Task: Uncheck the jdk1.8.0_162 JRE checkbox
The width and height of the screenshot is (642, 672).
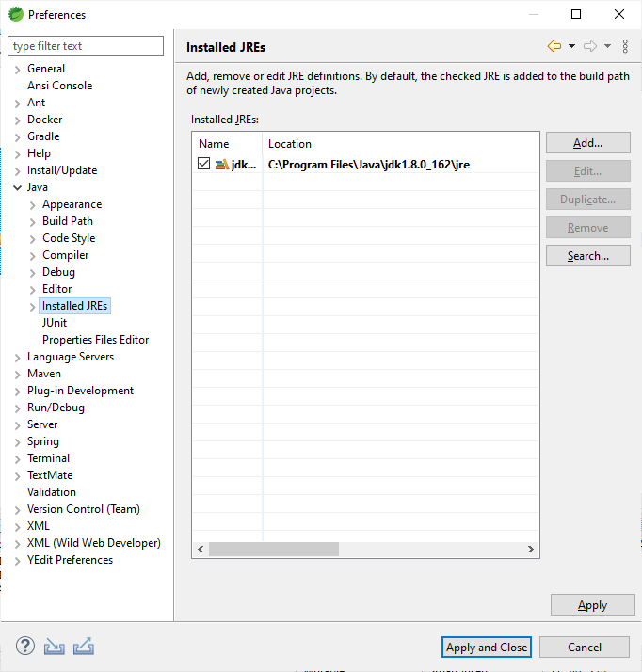Action: [x=204, y=165]
